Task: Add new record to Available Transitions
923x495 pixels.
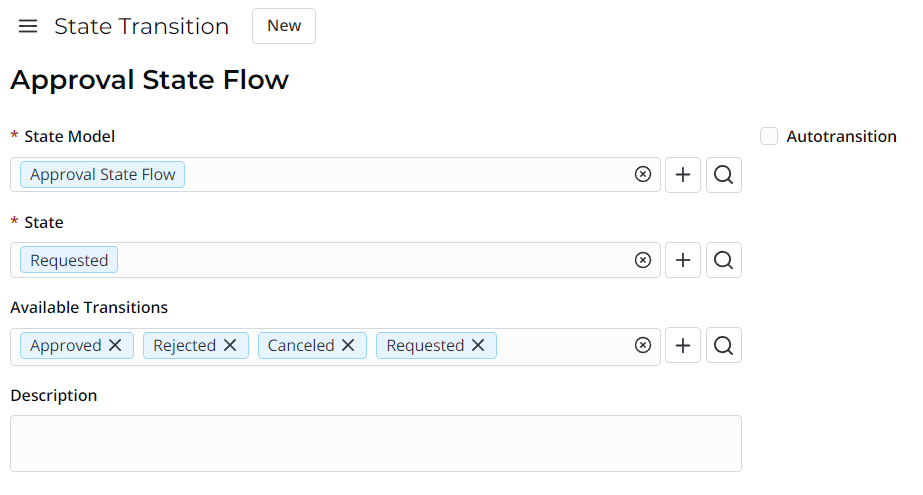Action: (683, 346)
